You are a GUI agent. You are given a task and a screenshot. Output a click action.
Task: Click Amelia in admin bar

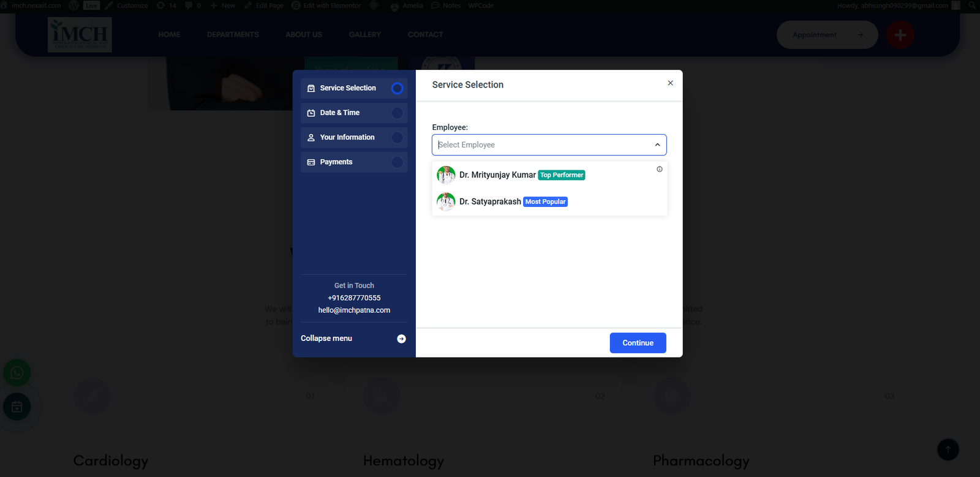tap(407, 6)
